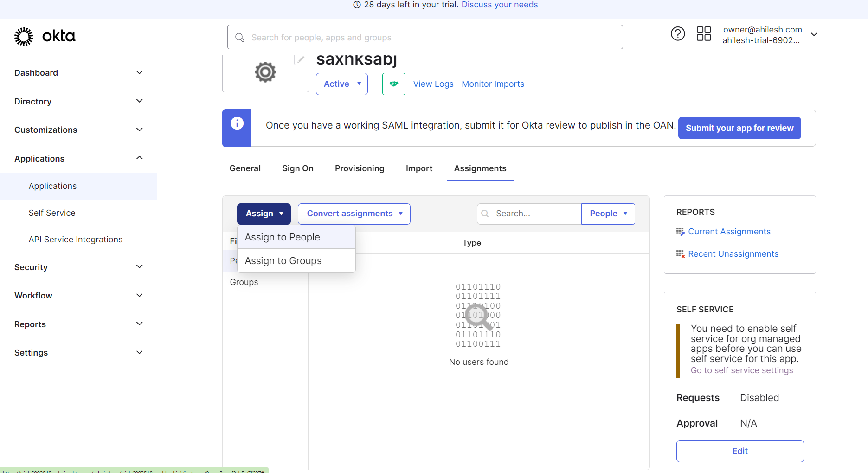This screenshot has width=868, height=473.
Task: Select the Assignments tab
Action: (480, 168)
